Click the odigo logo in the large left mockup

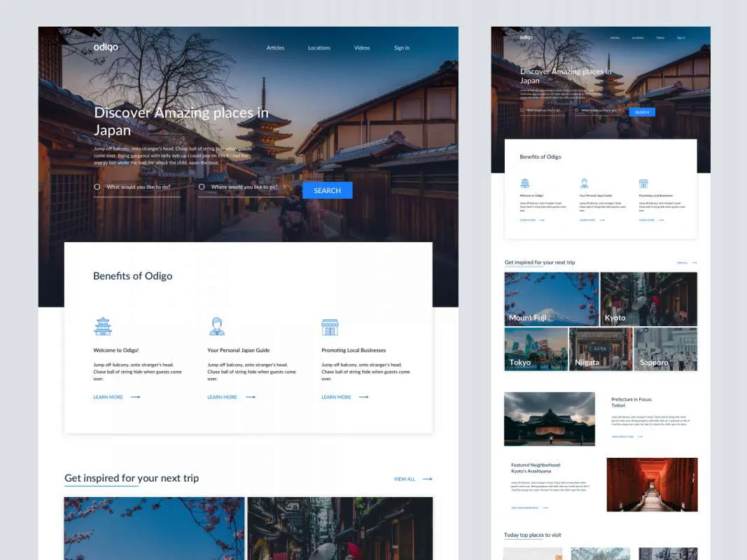(x=106, y=48)
